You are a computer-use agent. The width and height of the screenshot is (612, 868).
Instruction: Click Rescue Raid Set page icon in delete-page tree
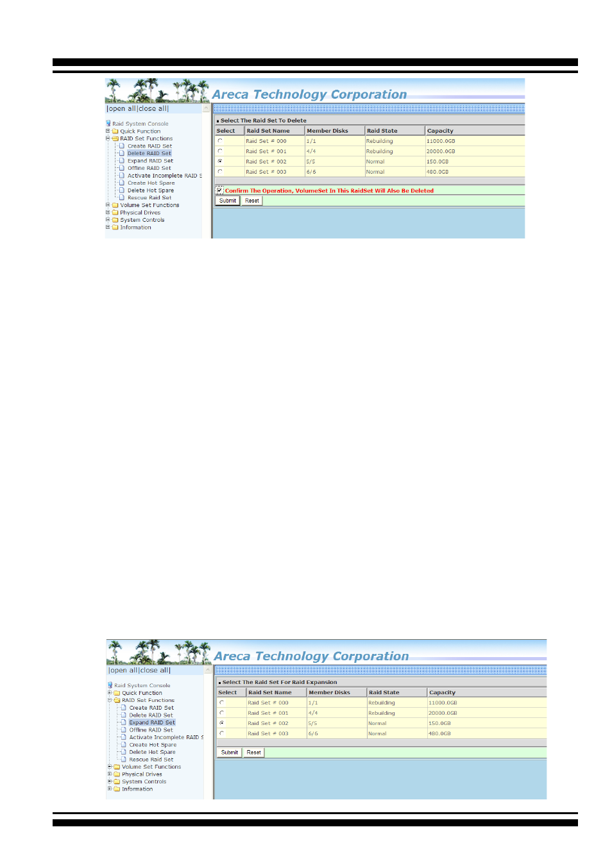[122, 197]
